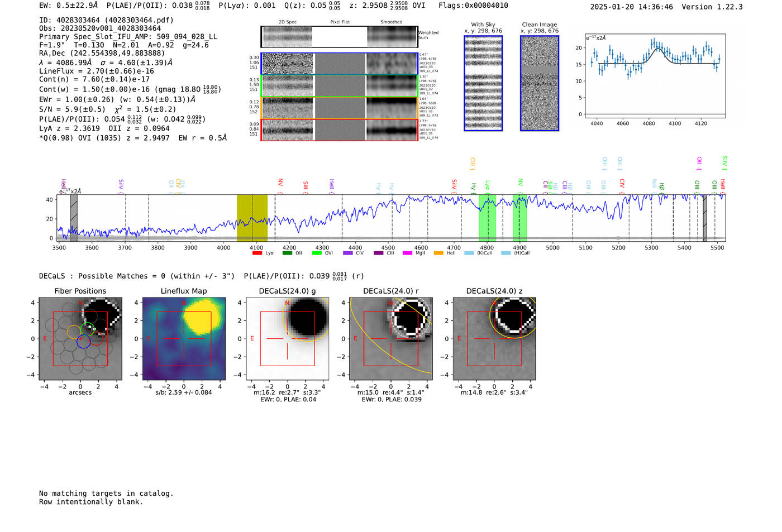Screen dimensions: 782x532
Task: Click the Cont(w) gmag 18.80 line
Action: click(130, 89)
